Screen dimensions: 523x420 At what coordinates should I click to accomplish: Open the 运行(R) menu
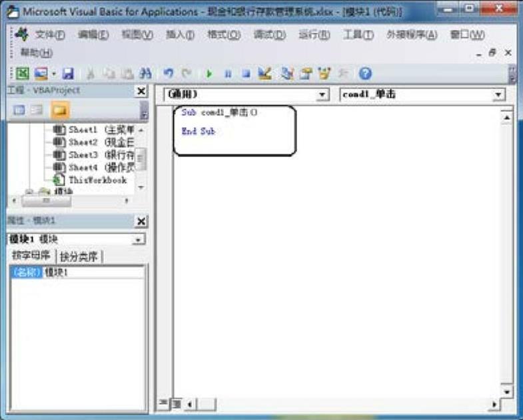(314, 35)
